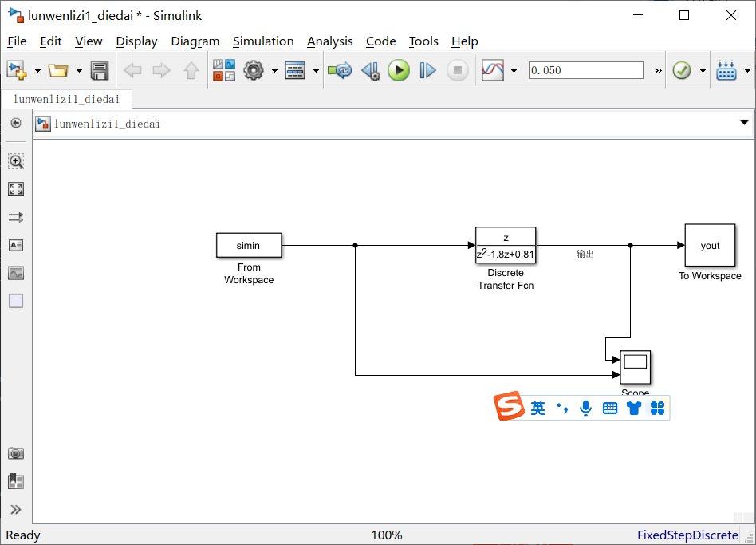
Task: Click the Viewmarks palette icon
Action: [16, 481]
